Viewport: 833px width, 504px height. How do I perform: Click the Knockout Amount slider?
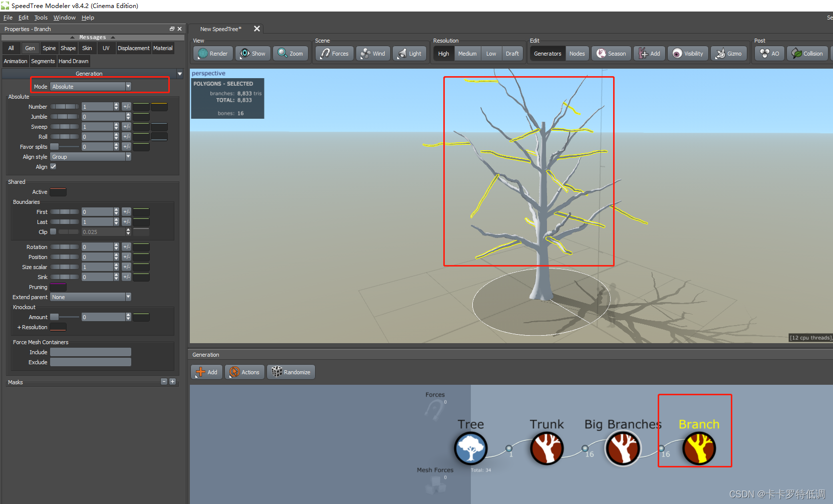click(65, 317)
